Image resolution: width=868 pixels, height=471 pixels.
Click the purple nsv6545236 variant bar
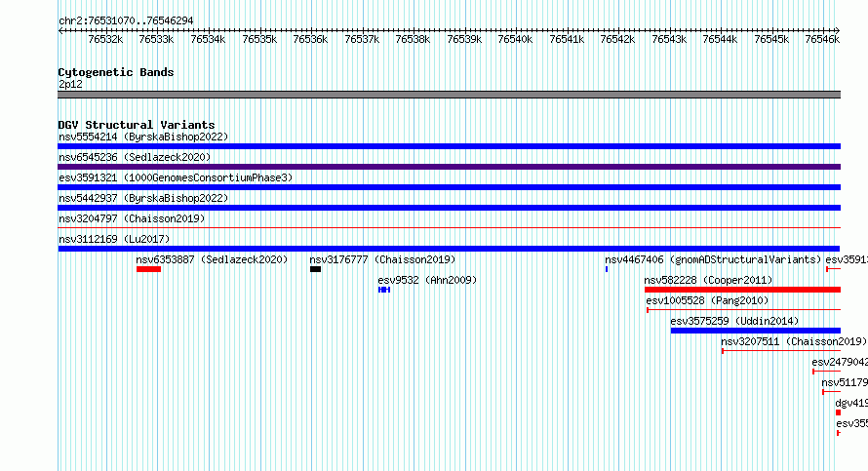point(449,167)
